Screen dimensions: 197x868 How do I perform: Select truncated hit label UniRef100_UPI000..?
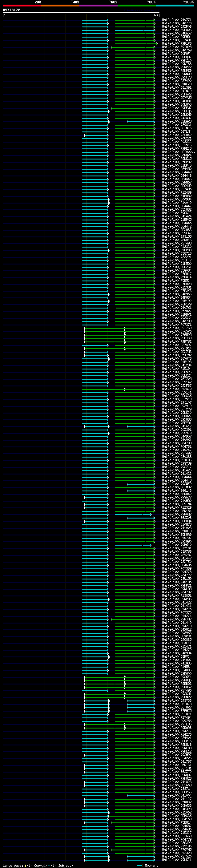pyautogui.click(x=178, y=152)
